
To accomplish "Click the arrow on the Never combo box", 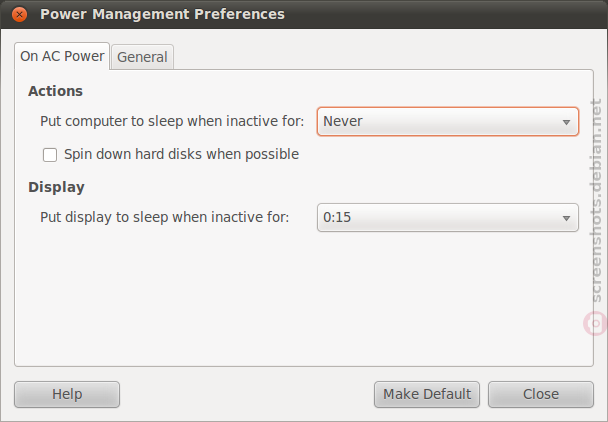I will pyautogui.click(x=566, y=122).
